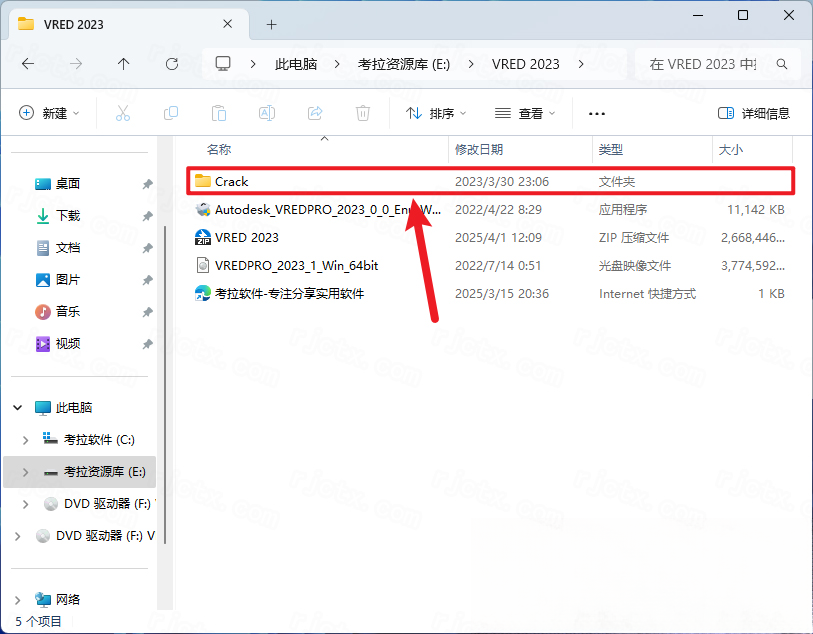Open 文档 in the sidebar
Image resolution: width=813 pixels, height=634 pixels.
67,248
